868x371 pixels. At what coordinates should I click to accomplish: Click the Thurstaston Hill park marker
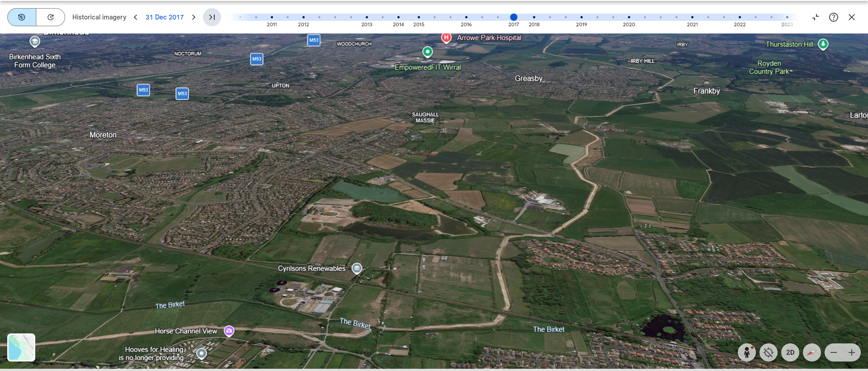coord(823,44)
